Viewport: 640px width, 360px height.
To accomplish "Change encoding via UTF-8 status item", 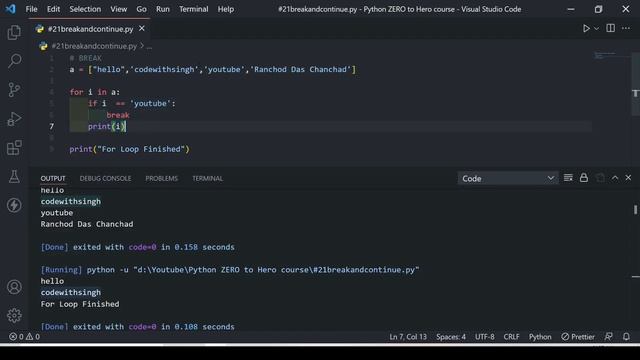I will (484, 337).
